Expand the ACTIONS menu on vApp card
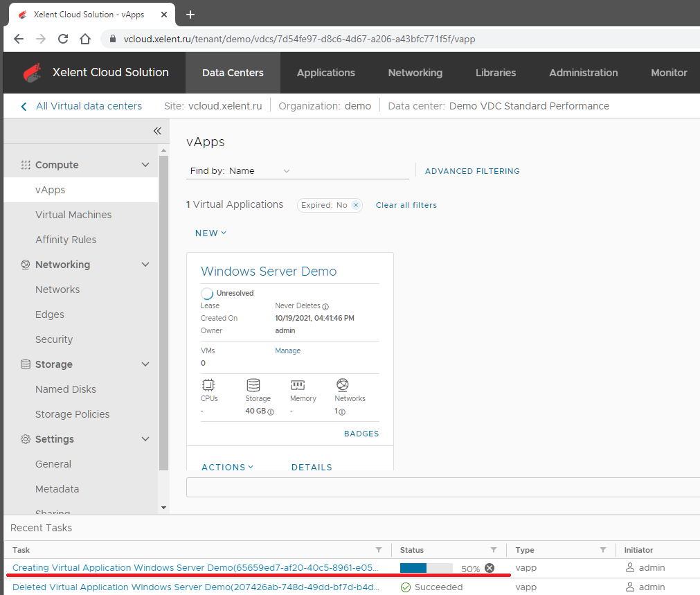700x595 pixels. pyautogui.click(x=227, y=467)
